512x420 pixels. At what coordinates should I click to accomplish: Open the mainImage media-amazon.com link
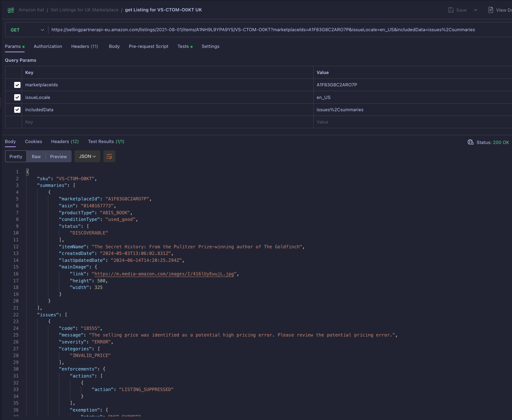point(164,274)
